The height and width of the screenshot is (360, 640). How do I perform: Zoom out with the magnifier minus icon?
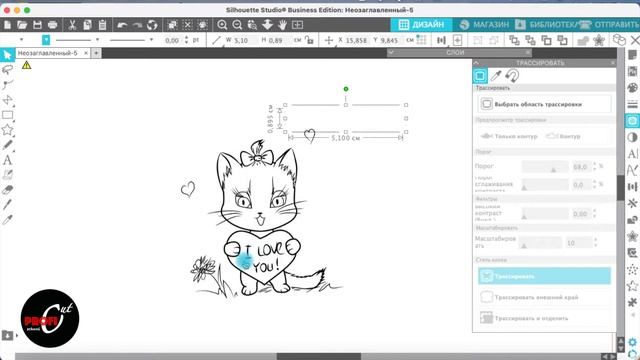coord(237,25)
